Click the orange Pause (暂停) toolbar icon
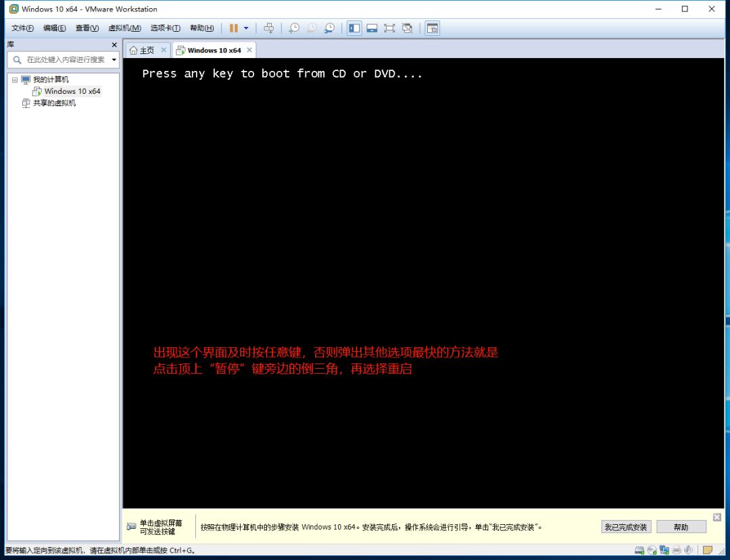Image resolution: width=730 pixels, height=560 pixels. (234, 28)
